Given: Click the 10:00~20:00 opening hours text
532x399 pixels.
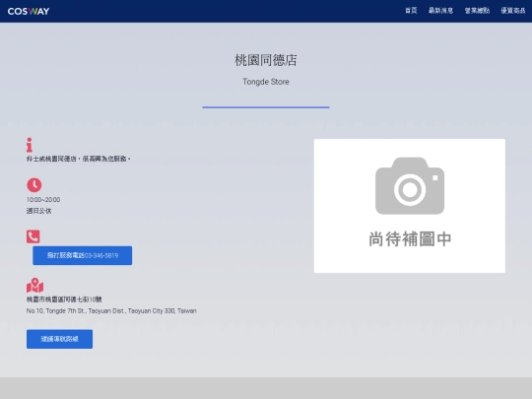Looking at the screenshot, I should point(43,199).
